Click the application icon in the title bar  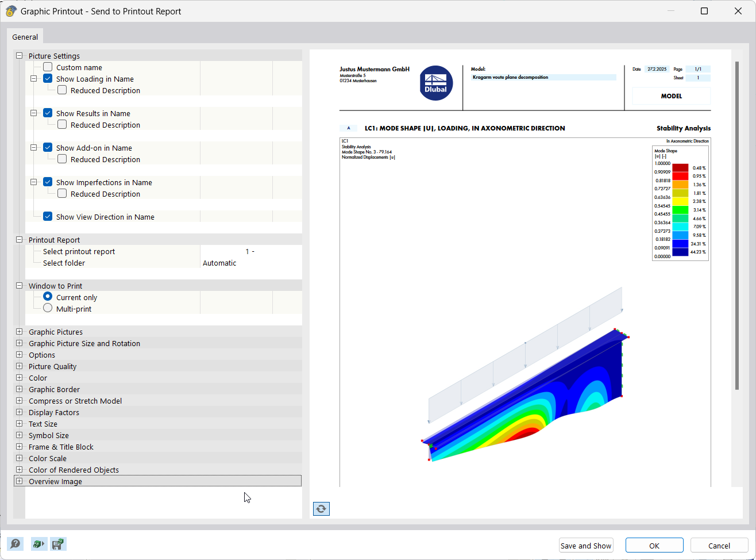tap(11, 11)
